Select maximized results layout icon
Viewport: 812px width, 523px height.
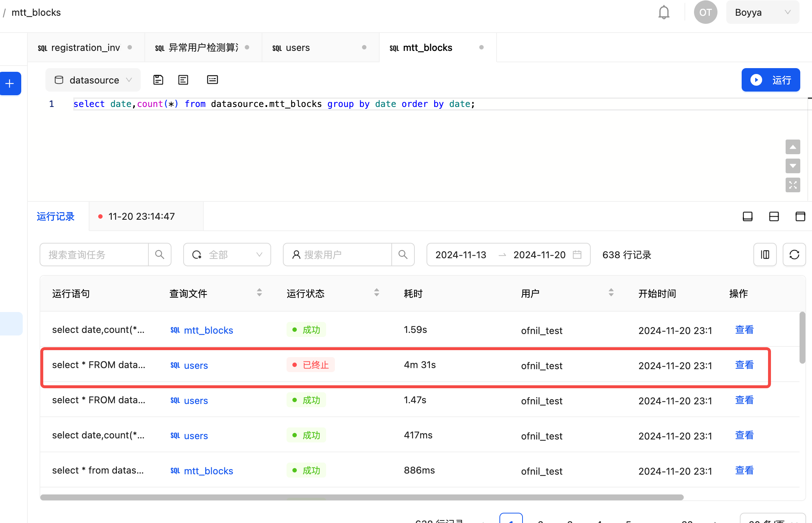800,216
